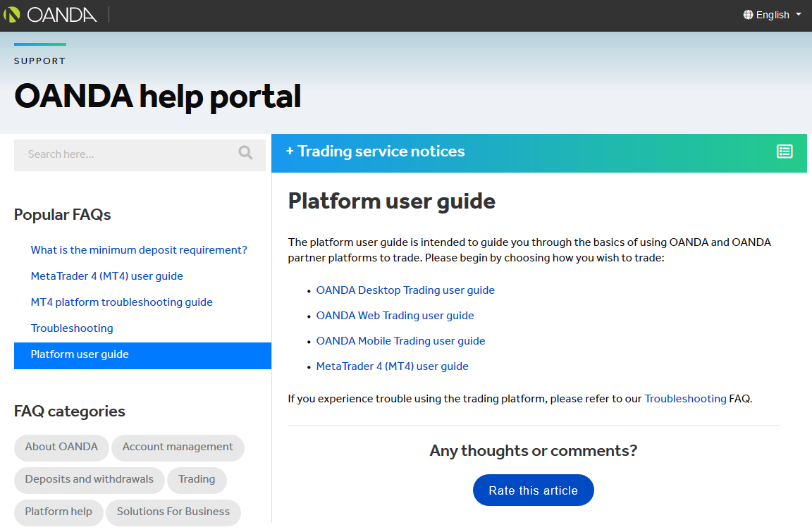Open OANDA Mobile Trading user guide
The image size is (812, 532).
401,341
